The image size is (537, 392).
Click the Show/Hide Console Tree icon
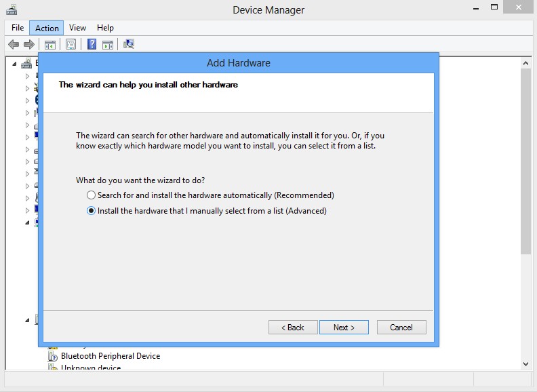click(x=50, y=45)
